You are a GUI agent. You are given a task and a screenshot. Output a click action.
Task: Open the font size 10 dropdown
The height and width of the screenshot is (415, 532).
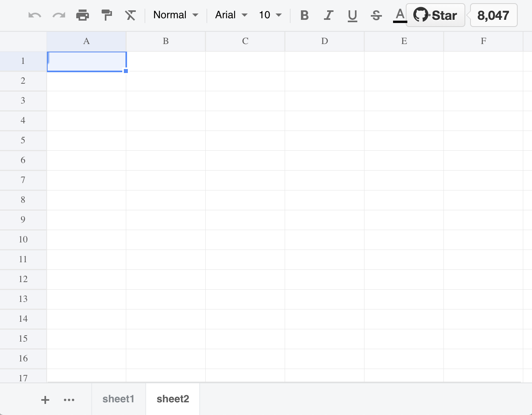269,15
